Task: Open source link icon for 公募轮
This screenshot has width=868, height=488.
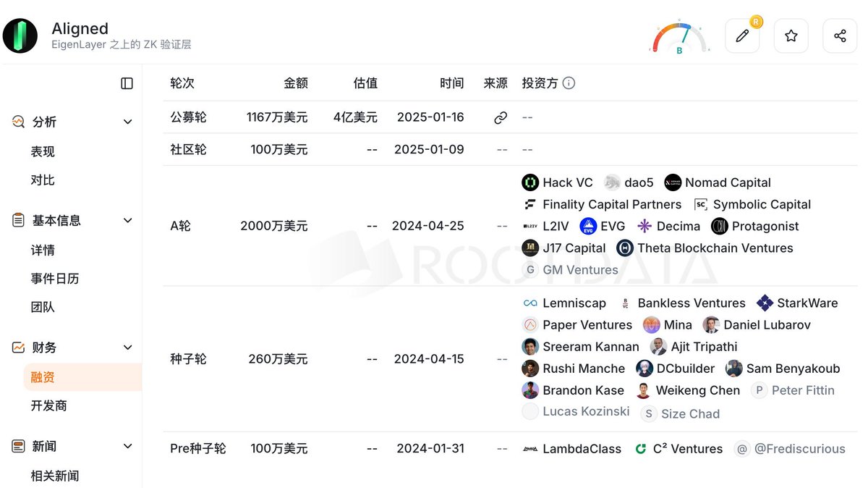Action: pyautogui.click(x=501, y=117)
